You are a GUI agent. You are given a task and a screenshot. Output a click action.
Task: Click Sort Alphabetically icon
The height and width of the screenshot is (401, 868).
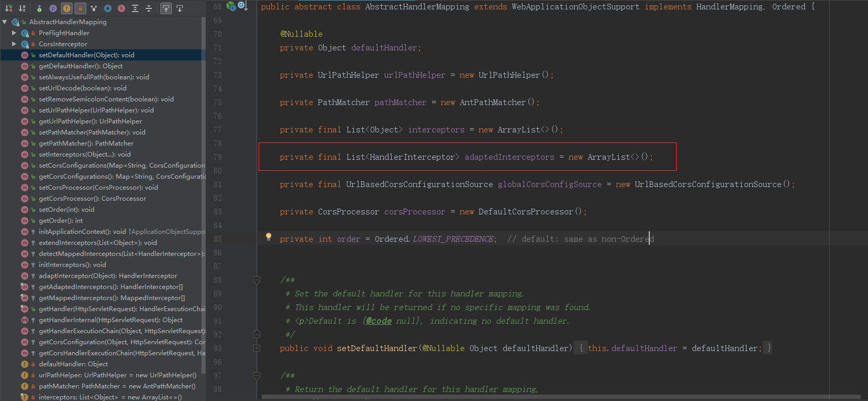[x=22, y=8]
